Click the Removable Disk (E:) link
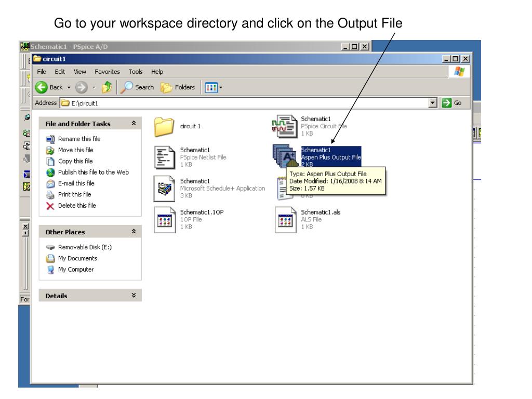Image resolution: width=532 pixels, height=399 pixels. pyautogui.click(x=85, y=247)
